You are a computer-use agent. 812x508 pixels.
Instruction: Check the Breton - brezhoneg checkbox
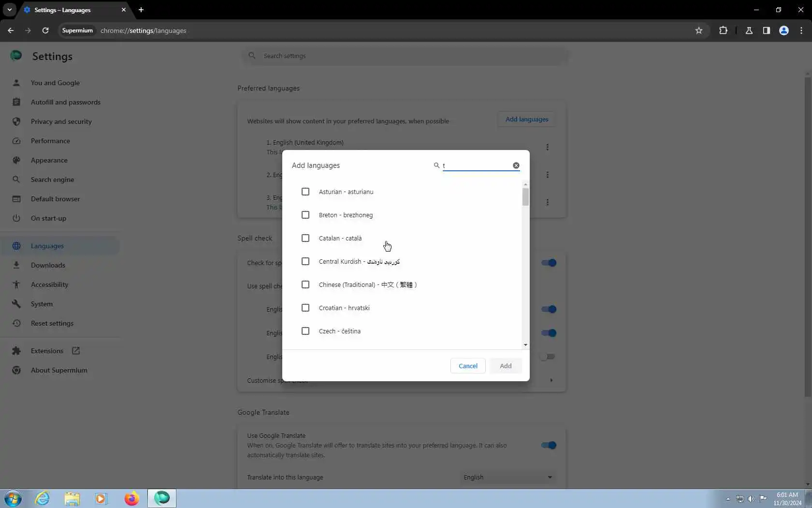tap(305, 215)
